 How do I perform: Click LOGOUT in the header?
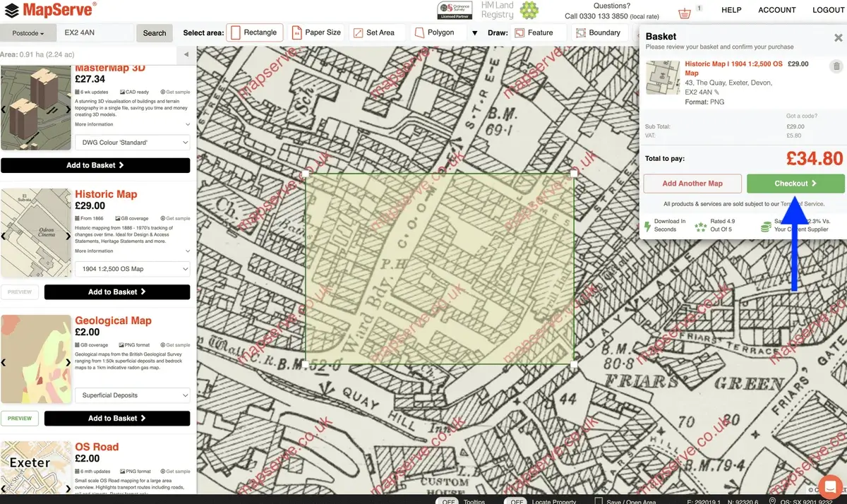[829, 10]
